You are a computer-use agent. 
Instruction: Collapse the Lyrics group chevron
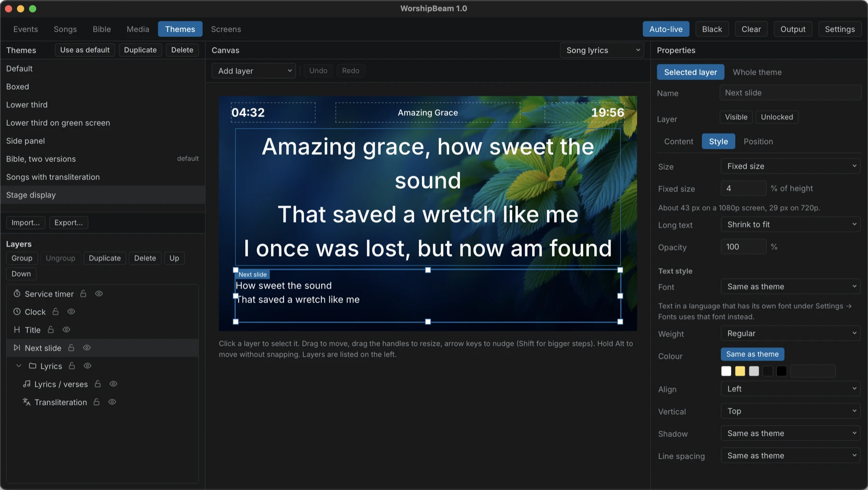19,366
